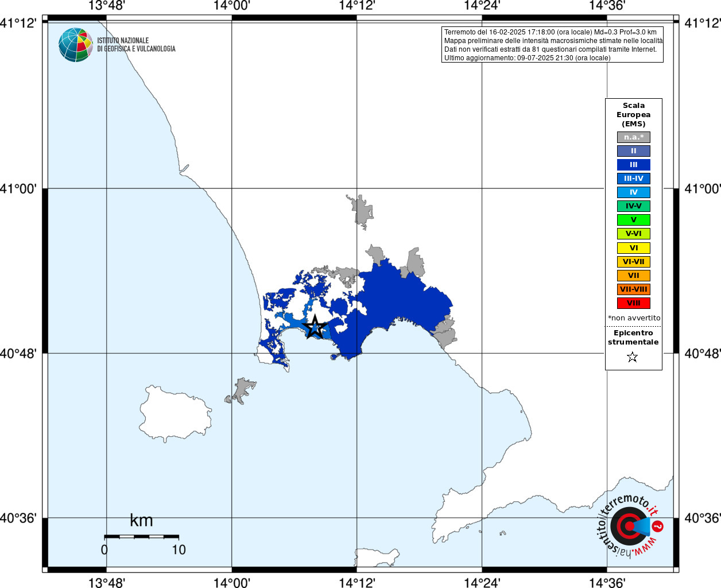721x588 pixels.
Task: Click the top axis label 14°24'
Action: pyautogui.click(x=482, y=6)
